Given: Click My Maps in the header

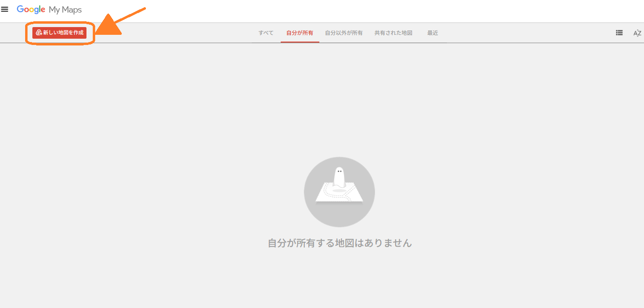Looking at the screenshot, I should click(x=65, y=9).
